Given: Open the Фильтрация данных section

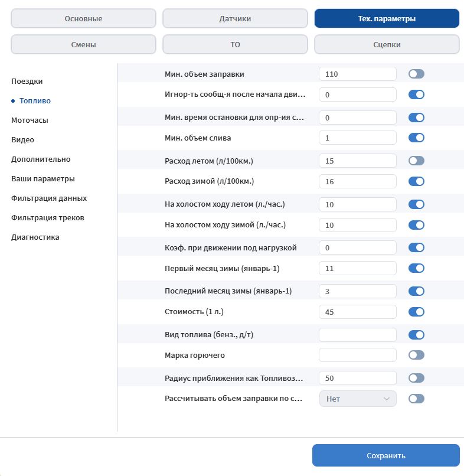Looking at the screenshot, I should click(49, 198).
